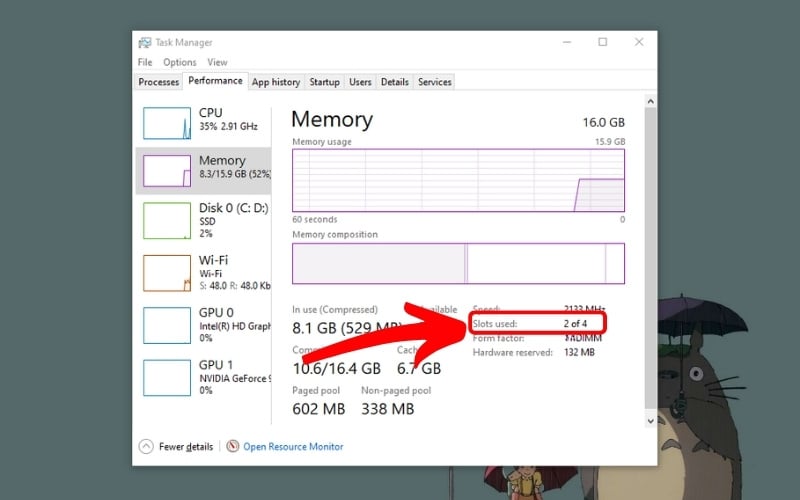Collapse view with Fewer details chevron icon
The width and height of the screenshot is (800, 500).
coord(146,446)
